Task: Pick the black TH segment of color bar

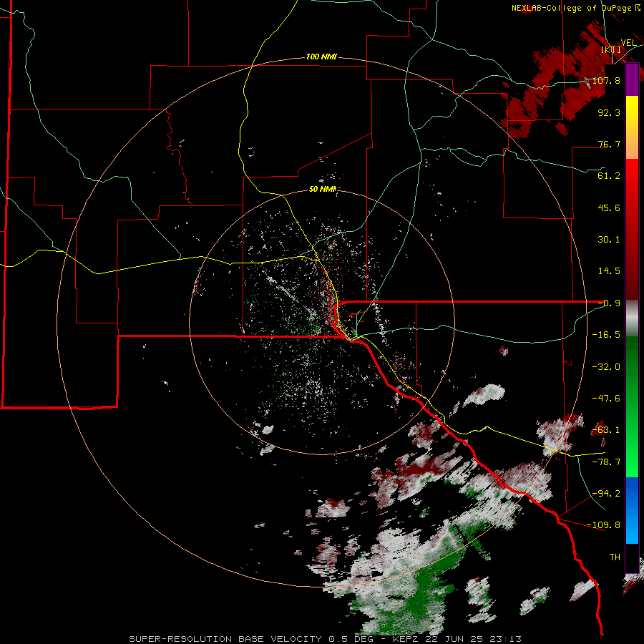Action: point(632,557)
